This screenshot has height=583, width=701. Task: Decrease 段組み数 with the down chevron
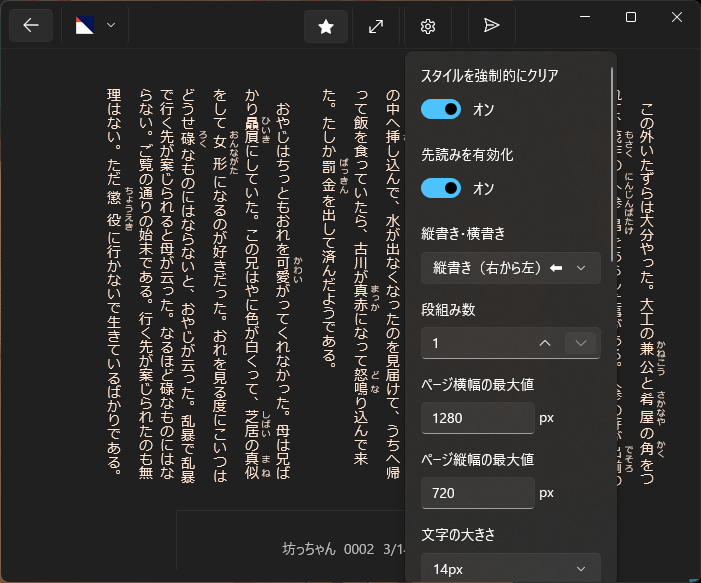(580, 343)
